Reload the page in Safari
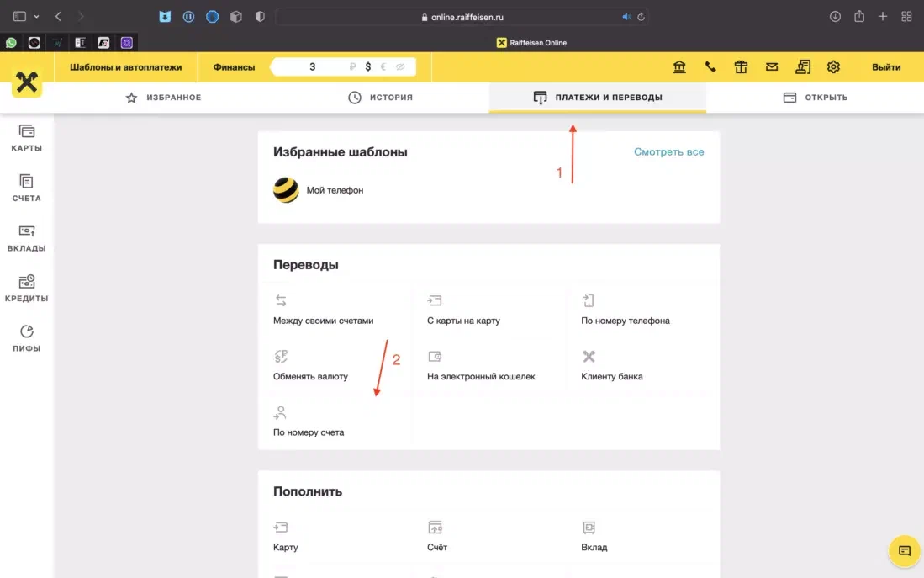 pyautogui.click(x=642, y=17)
